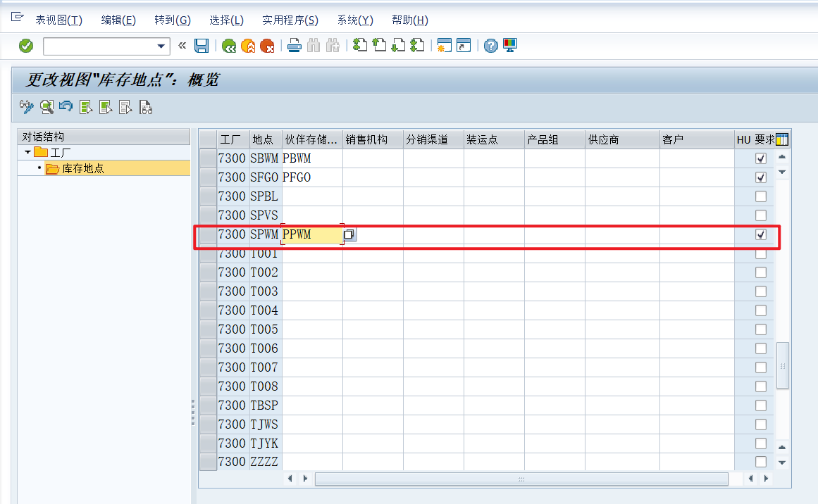Click the Details magnifier icon
Screen dimensions: 818x504
point(47,107)
